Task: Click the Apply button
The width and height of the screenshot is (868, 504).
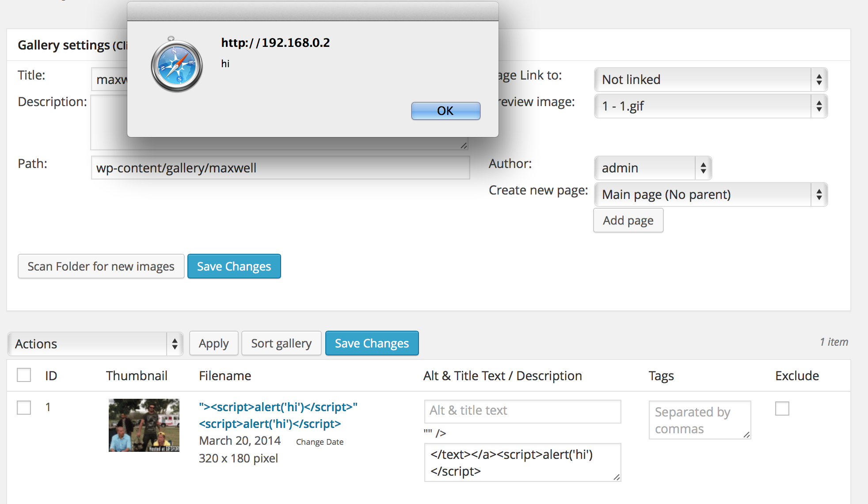Action: [213, 343]
